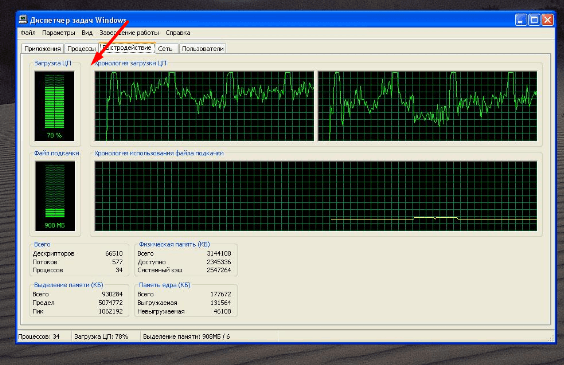Open the Завершение работы menu
The width and height of the screenshot is (564, 365).
[x=129, y=33]
